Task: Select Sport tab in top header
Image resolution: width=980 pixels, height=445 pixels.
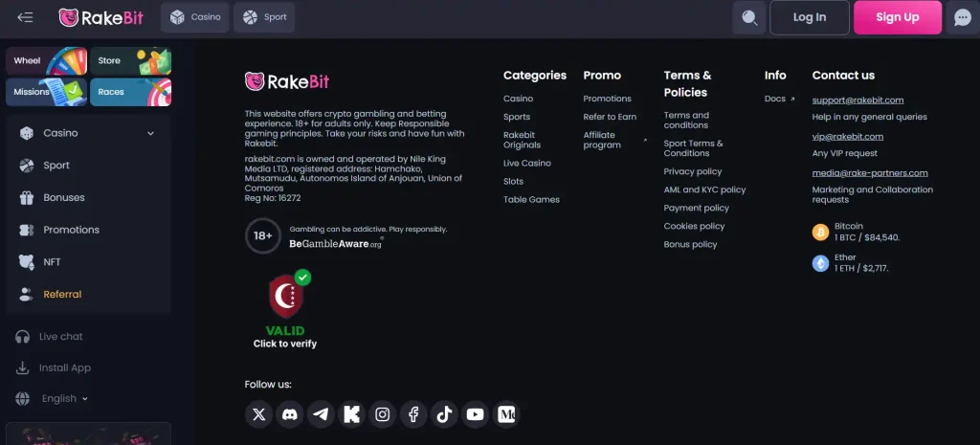Action: point(264,17)
